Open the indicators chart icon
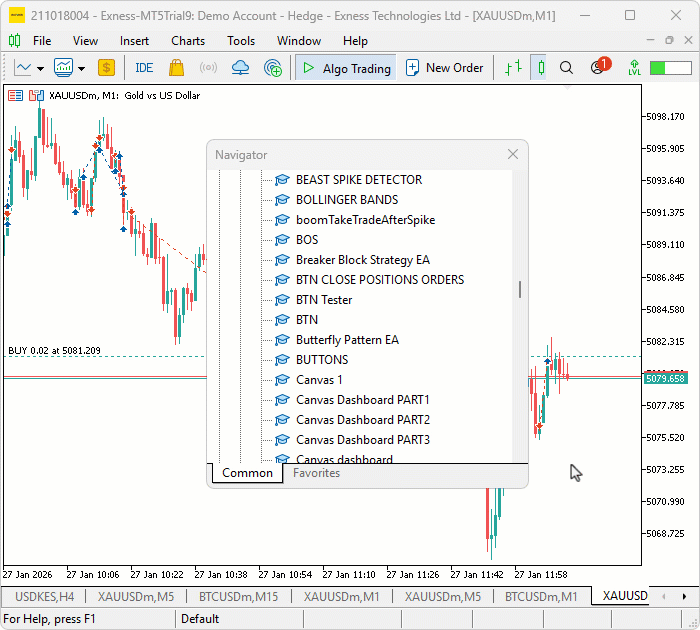The width and height of the screenshot is (700, 630). pos(63,68)
